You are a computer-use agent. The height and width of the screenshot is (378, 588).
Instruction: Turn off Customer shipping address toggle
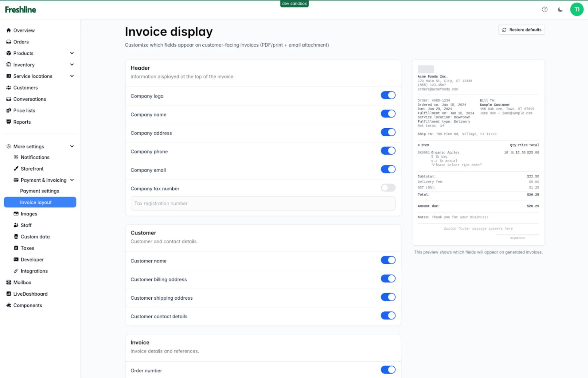coord(388,297)
